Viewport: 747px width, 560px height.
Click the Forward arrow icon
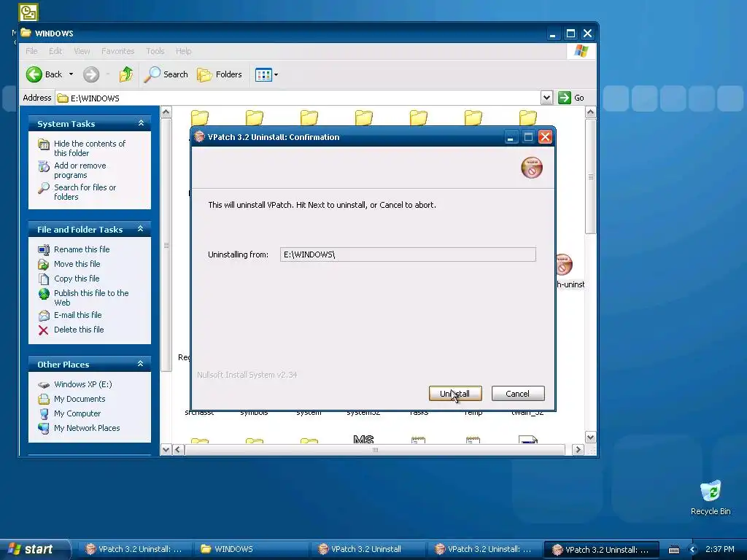(91, 74)
